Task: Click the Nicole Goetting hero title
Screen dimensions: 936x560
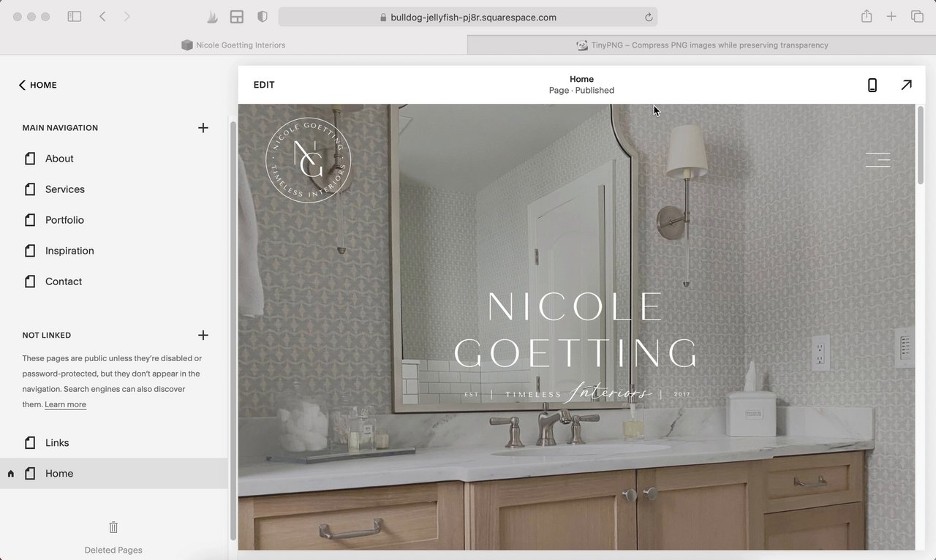Action: click(x=576, y=330)
